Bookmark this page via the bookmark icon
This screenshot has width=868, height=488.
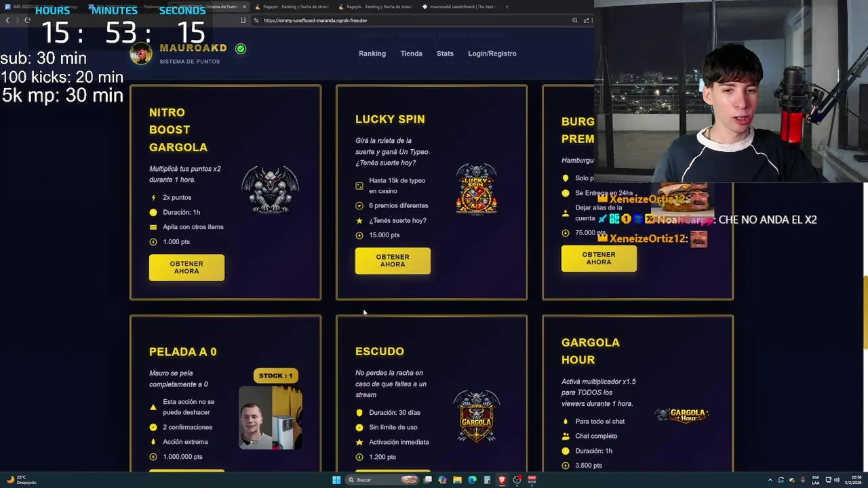(243, 20)
